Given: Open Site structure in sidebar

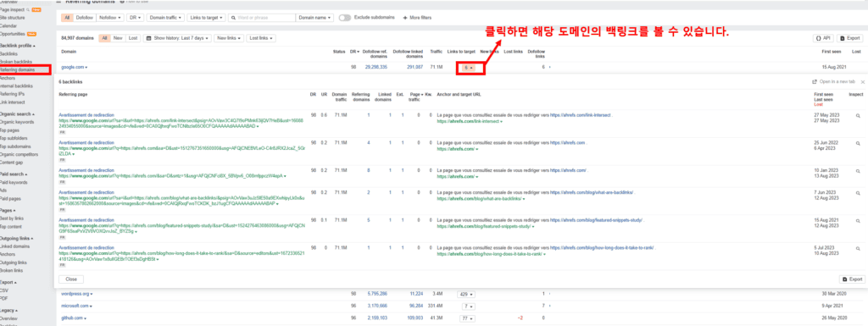Looking at the screenshot, I should tap(12, 18).
